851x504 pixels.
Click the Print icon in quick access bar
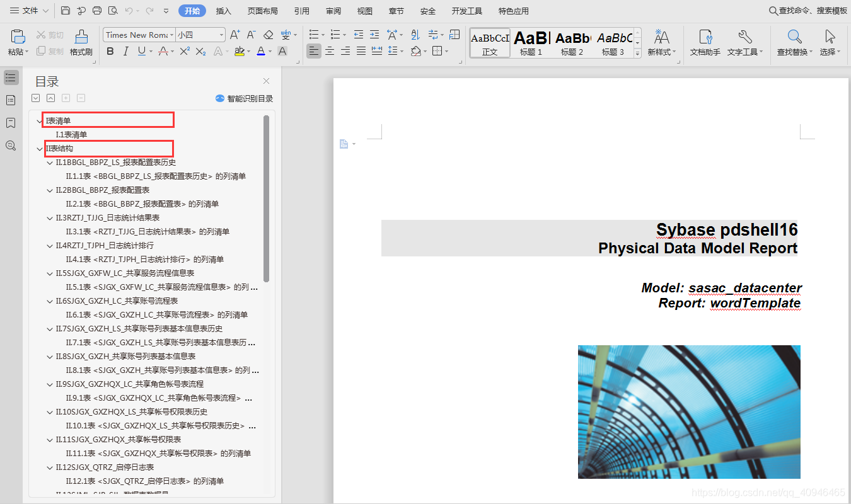[x=97, y=11]
